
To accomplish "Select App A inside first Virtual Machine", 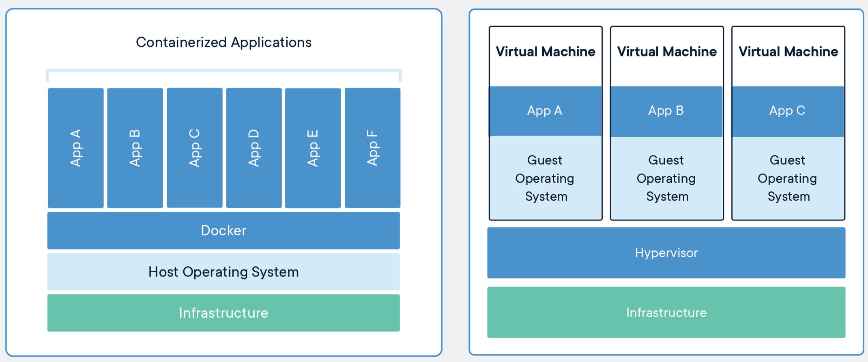I will 545,111.
